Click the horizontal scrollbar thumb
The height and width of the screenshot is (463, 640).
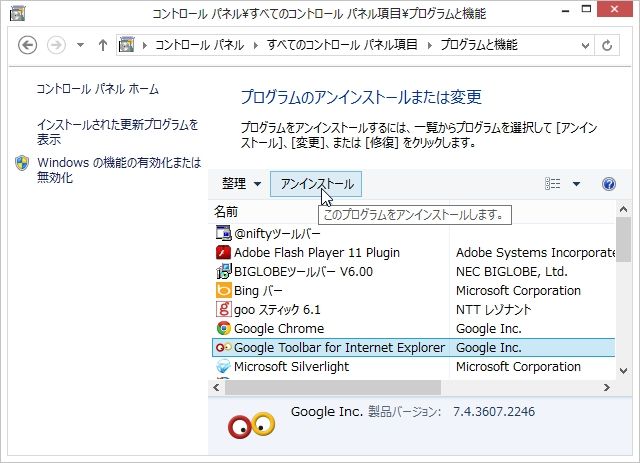[333, 387]
